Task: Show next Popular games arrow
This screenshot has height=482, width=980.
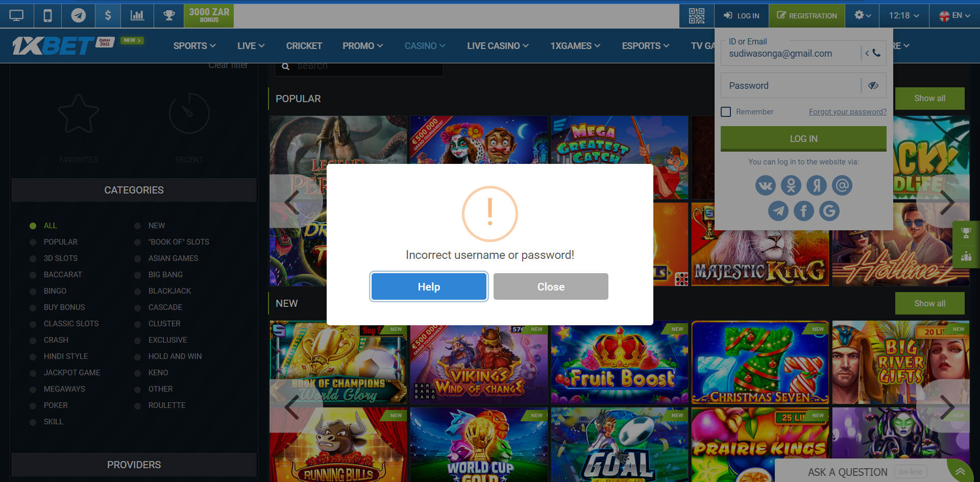Action: coord(947,202)
